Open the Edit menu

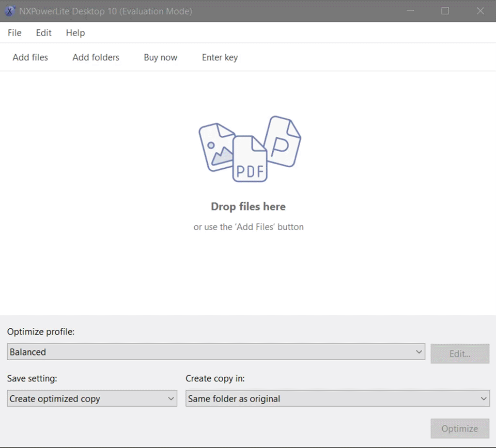[43, 33]
